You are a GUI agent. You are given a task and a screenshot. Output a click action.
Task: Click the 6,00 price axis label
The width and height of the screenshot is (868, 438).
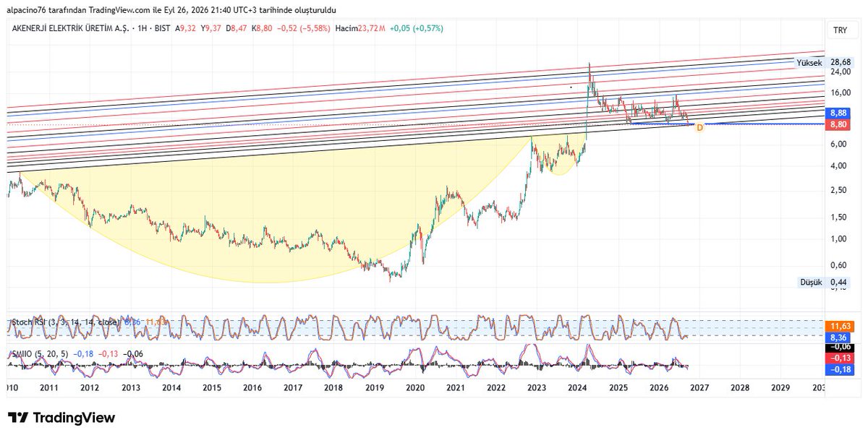(839, 145)
